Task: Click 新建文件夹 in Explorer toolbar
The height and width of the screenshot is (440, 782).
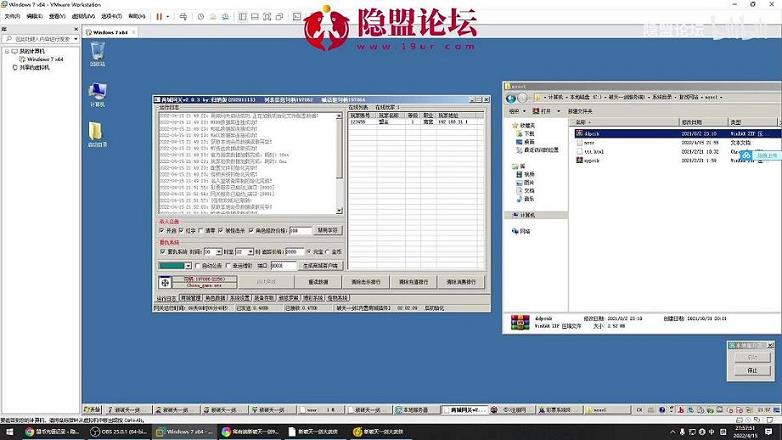Action: pos(580,111)
